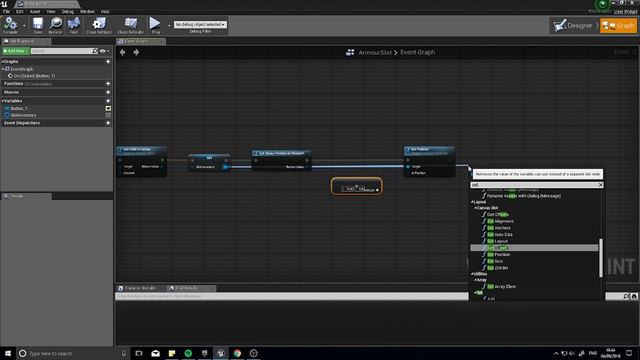
Task: Open the Window menu
Action: (x=87, y=11)
